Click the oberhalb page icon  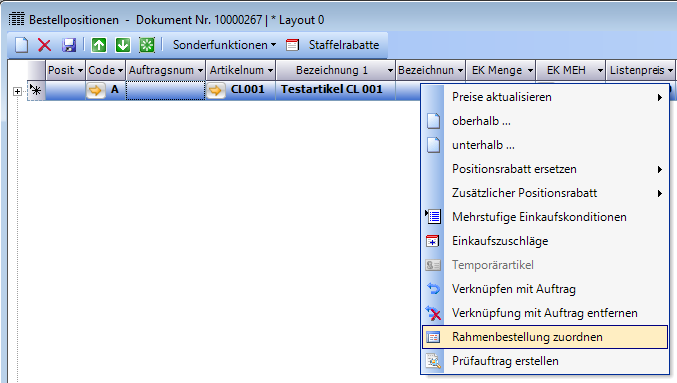point(433,121)
